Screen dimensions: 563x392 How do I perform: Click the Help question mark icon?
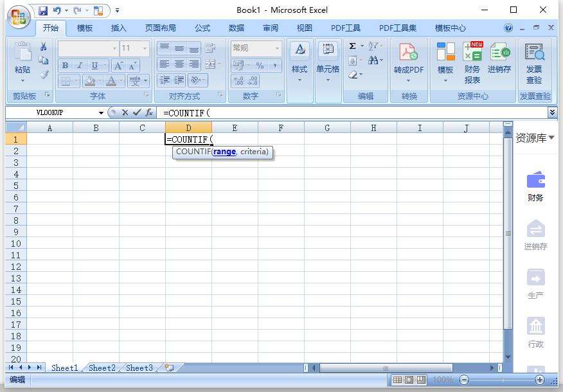point(508,28)
